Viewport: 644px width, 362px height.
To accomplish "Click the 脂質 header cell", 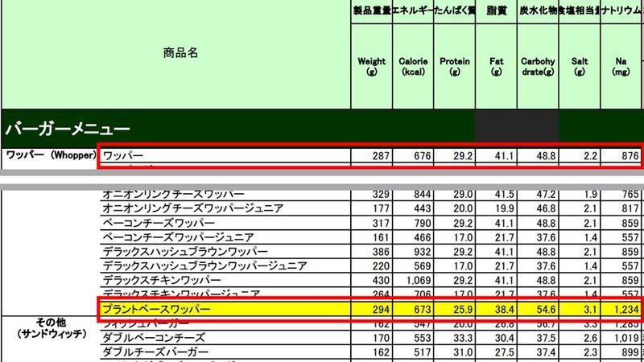I will coord(496,10).
